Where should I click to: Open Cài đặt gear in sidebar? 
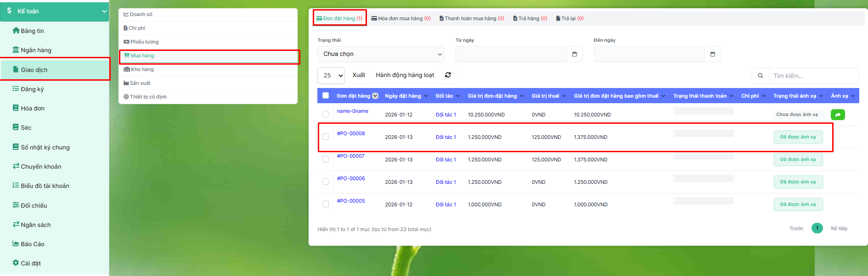click(x=30, y=263)
